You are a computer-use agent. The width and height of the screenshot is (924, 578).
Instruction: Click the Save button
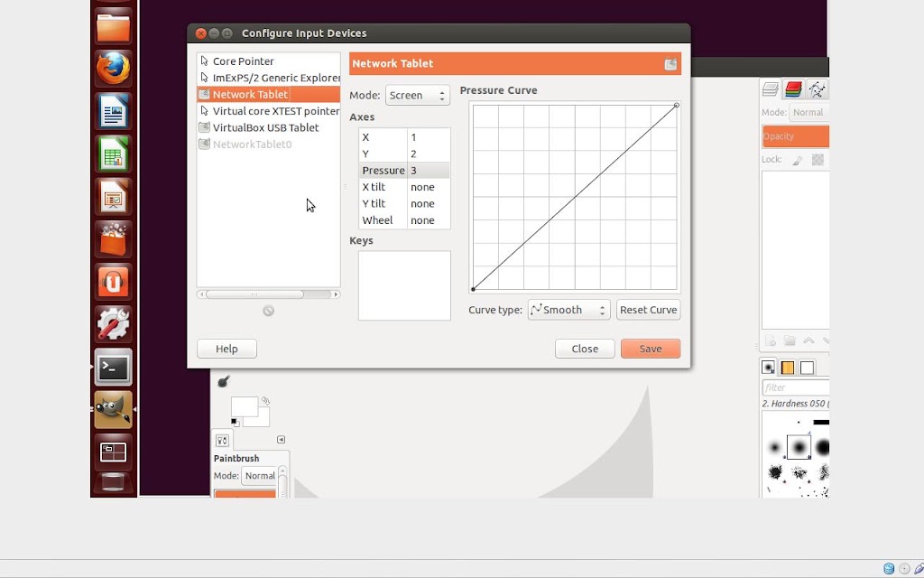[651, 349]
